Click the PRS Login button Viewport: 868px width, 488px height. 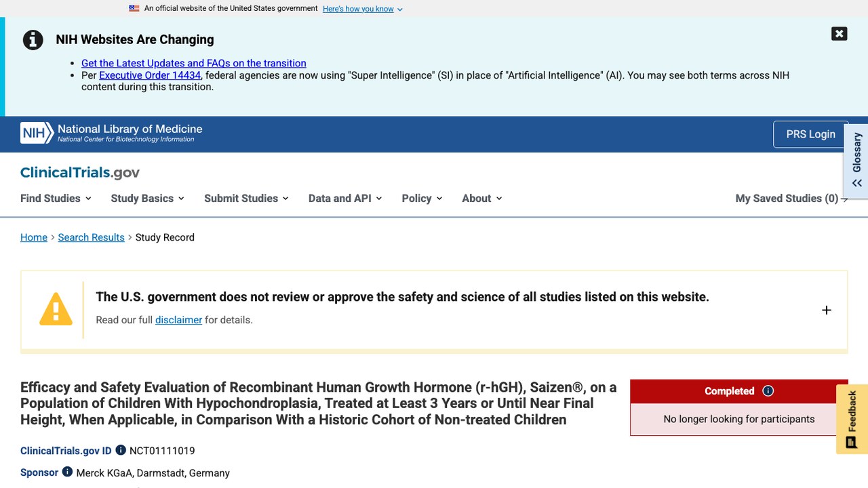810,134
